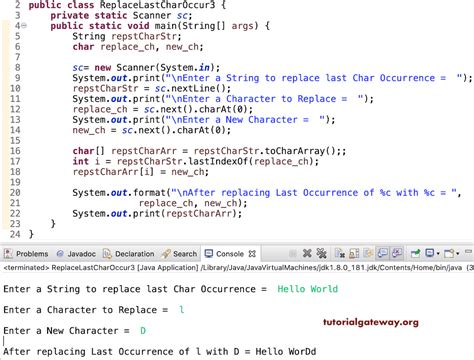This screenshot has height=360, width=474.
Task: Switch to the Problems tab
Action: coord(26,254)
